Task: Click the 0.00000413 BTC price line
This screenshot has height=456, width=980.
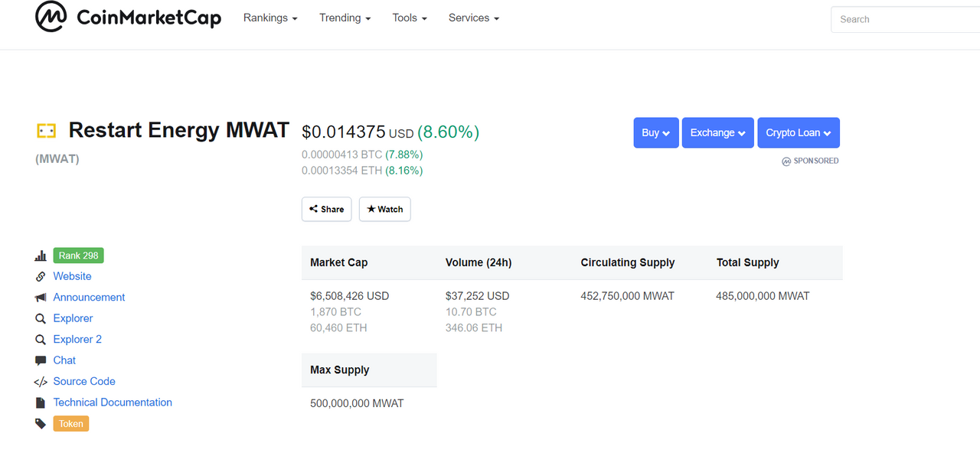Action: 362,155
